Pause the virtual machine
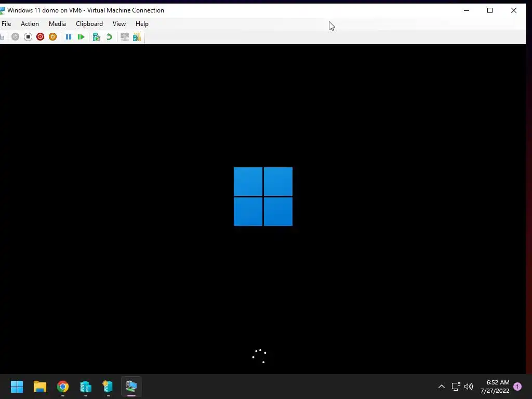 click(x=69, y=37)
